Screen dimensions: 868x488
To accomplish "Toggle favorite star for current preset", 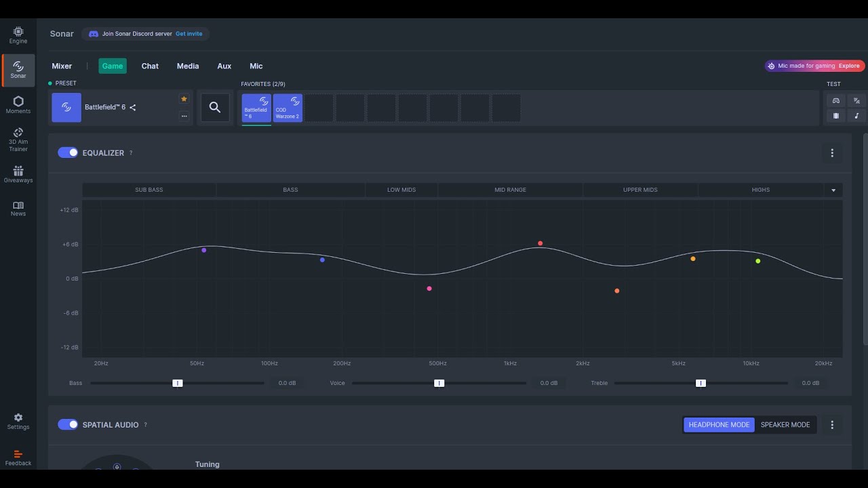I will pos(184,99).
